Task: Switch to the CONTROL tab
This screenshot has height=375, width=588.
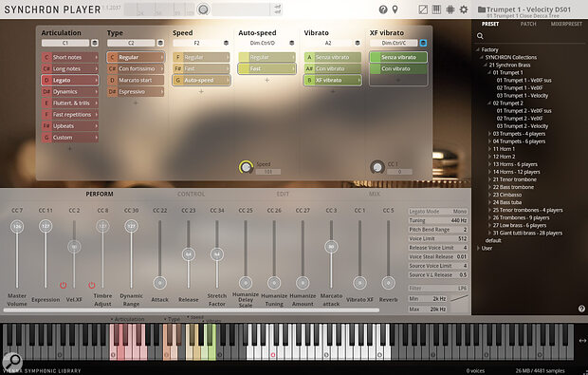Action: click(x=192, y=194)
